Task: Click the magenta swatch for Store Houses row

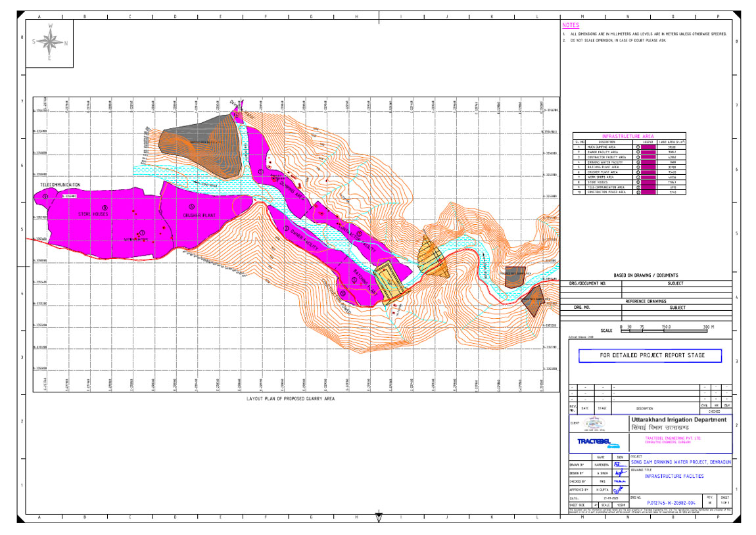Action: click(650, 182)
